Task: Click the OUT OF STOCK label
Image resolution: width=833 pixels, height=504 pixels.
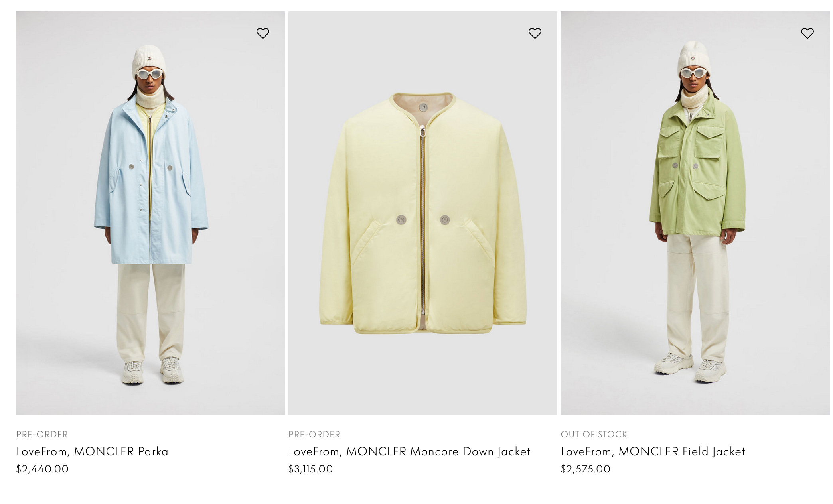Action: coord(594,434)
